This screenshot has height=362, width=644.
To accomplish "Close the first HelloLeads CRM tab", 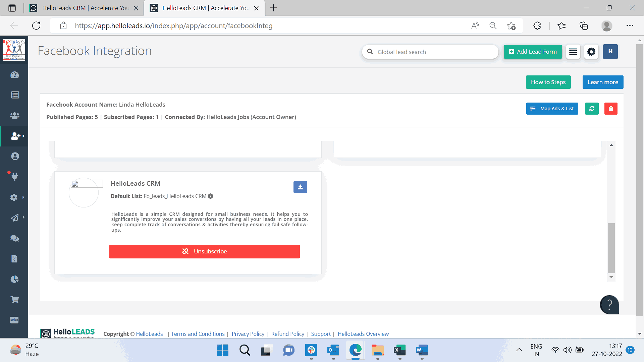I will tap(136, 8).
